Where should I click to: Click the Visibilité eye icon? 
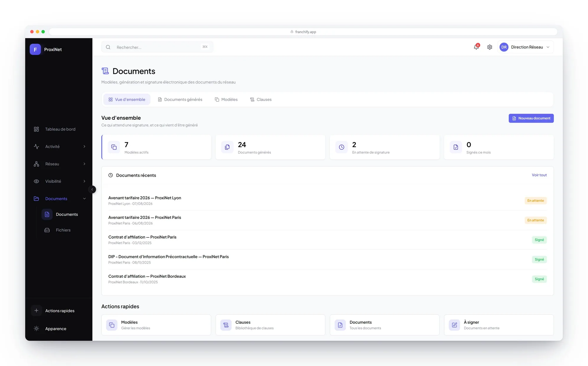pyautogui.click(x=36, y=181)
